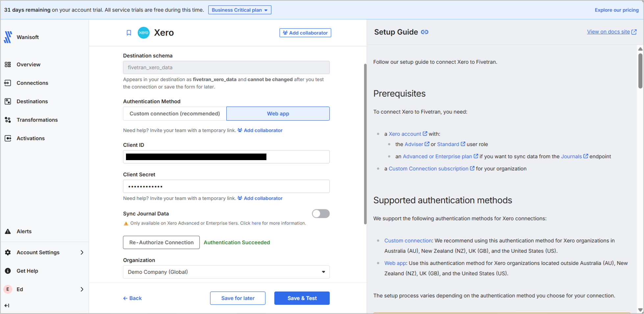The height and width of the screenshot is (314, 644).
Task: Click the form panel scrollbar
Action: pos(365,144)
